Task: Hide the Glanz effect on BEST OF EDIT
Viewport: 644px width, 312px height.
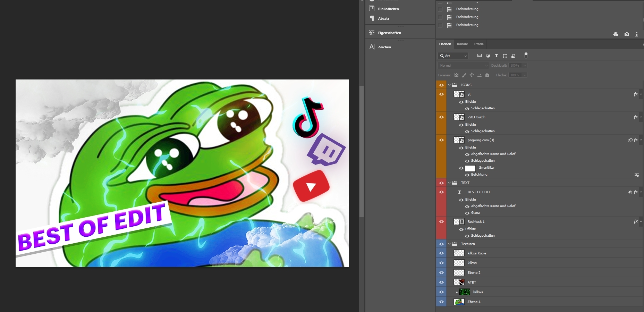Action: [x=467, y=213]
